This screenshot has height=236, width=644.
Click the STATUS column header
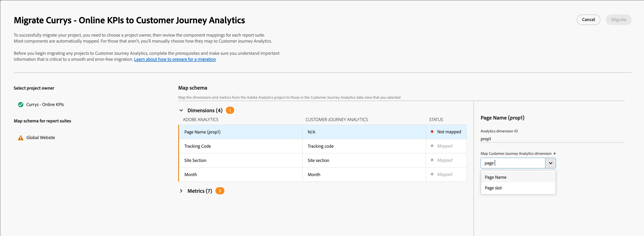pyautogui.click(x=436, y=120)
